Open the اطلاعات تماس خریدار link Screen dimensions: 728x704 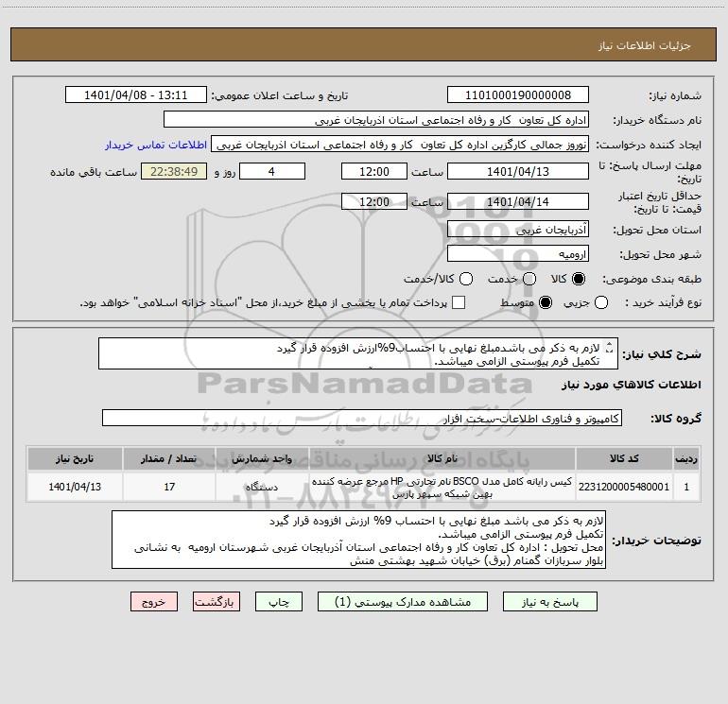click(156, 145)
